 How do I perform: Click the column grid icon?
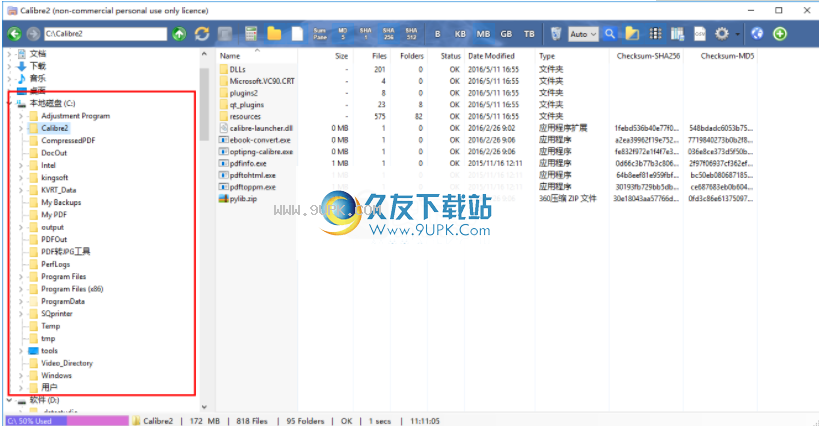pyautogui.click(x=655, y=34)
